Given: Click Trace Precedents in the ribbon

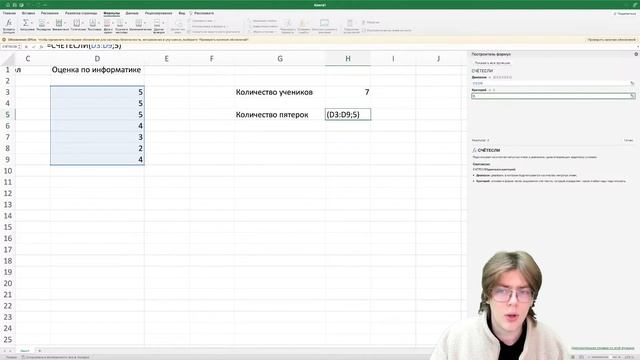Looking at the screenshot, I should pyautogui.click(x=263, y=20).
